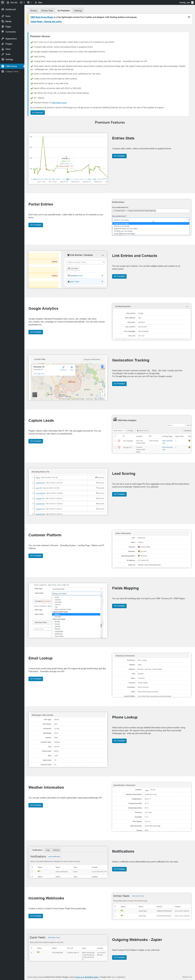Click Go Premium under Incoming Webhooks
Screen dimensions: 195x980
[36, 916]
